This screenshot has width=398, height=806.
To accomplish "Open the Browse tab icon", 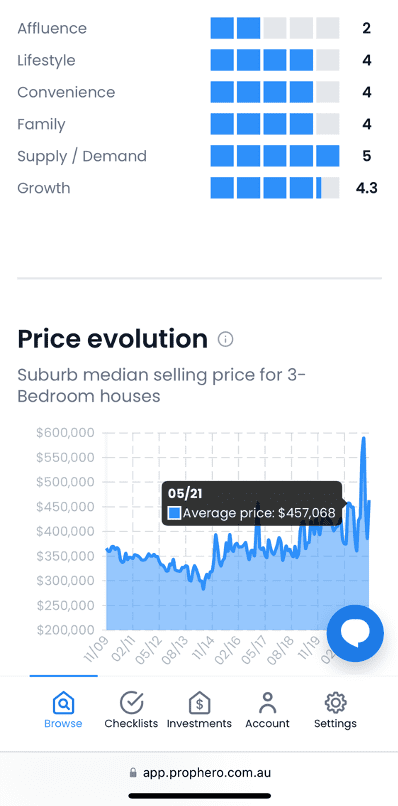I will 63,703.
